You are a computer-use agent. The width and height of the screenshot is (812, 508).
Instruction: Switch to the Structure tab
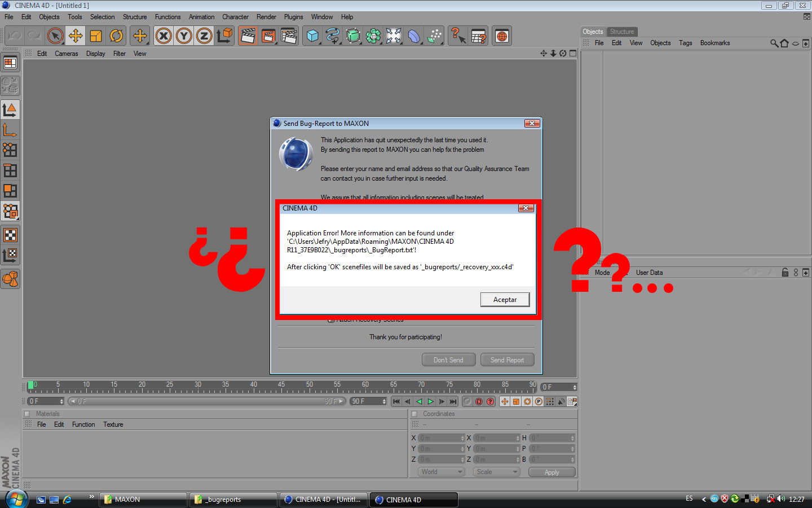pyautogui.click(x=622, y=32)
